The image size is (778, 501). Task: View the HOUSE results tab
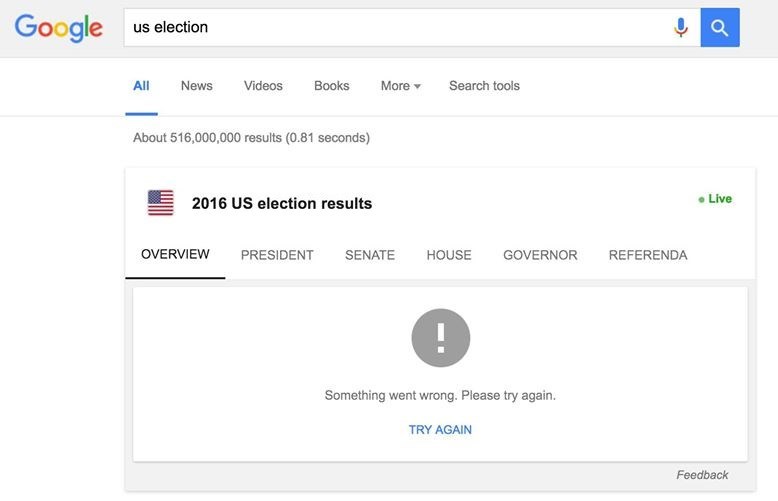[449, 255]
